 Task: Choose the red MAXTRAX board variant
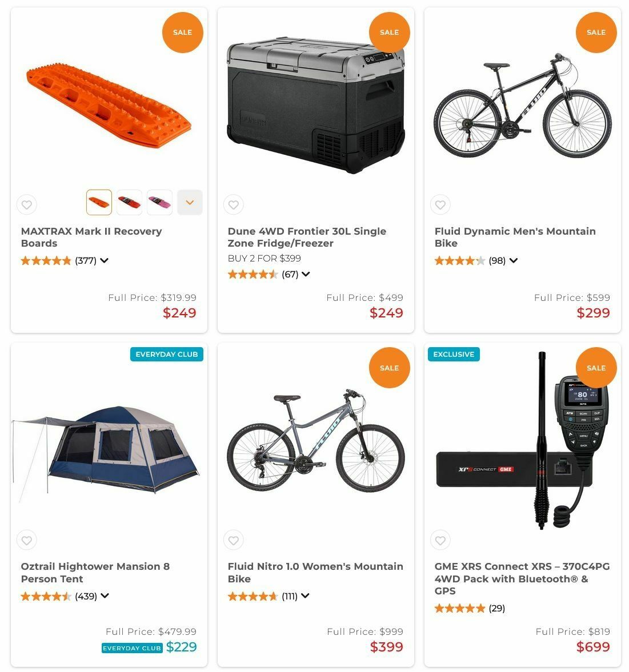tap(129, 202)
